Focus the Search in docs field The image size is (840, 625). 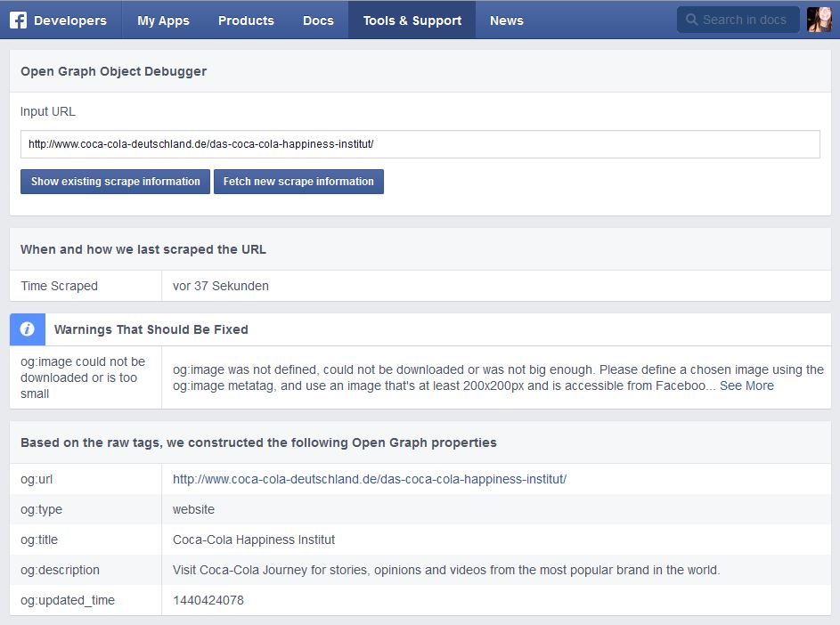pyautogui.click(x=738, y=20)
